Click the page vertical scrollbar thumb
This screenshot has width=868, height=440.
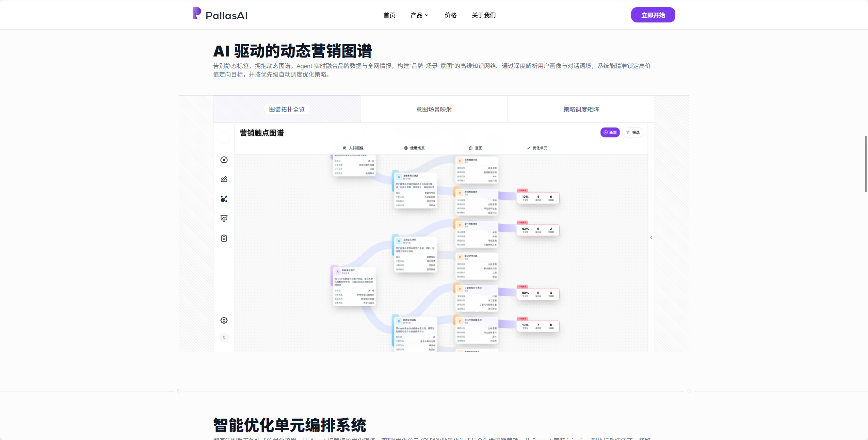coord(866,164)
